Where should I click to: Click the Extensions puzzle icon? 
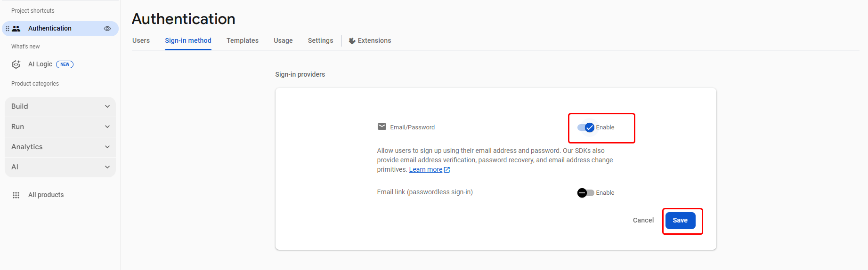[352, 41]
